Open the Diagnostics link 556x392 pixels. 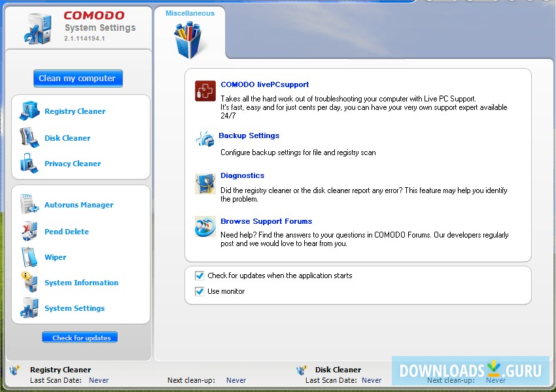[243, 175]
